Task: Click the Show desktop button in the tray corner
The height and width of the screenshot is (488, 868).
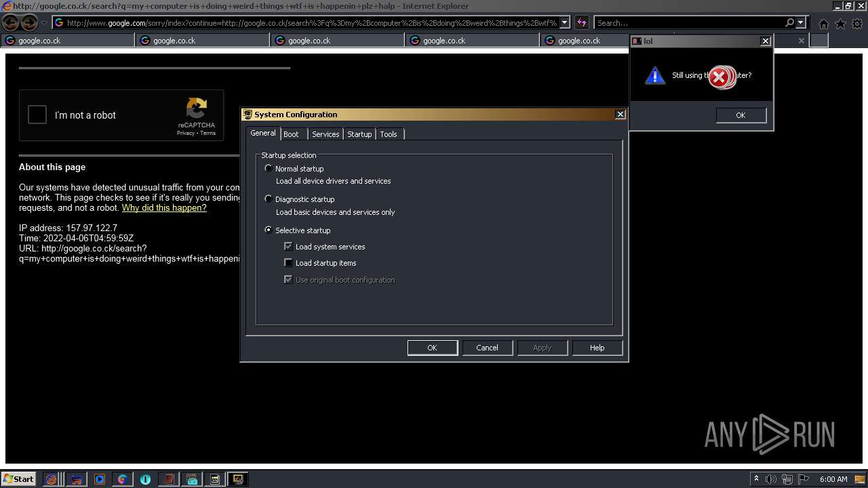Action: coord(861,479)
